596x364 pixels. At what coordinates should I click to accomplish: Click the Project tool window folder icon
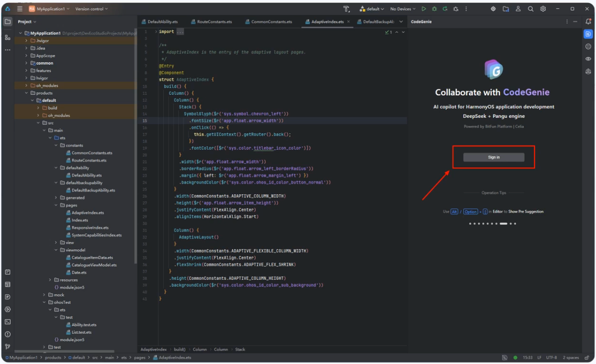pos(8,21)
